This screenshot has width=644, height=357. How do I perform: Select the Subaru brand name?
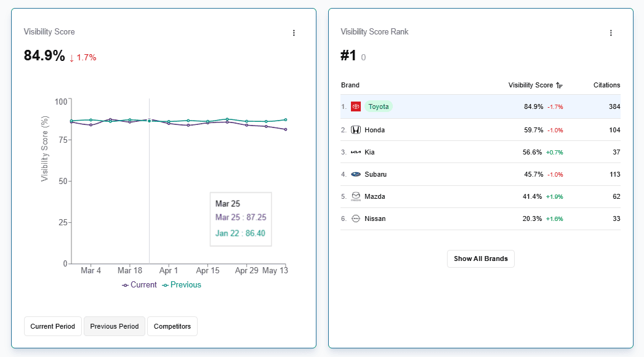[x=376, y=174]
